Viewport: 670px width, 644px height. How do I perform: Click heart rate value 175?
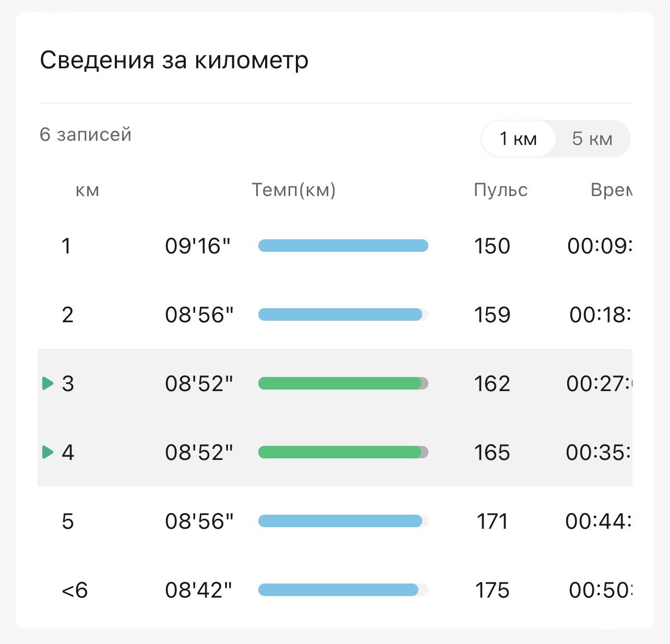(x=492, y=590)
